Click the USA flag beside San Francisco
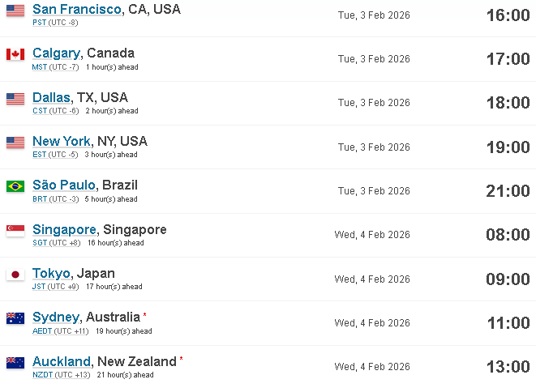The image size is (536, 392). tap(15, 11)
